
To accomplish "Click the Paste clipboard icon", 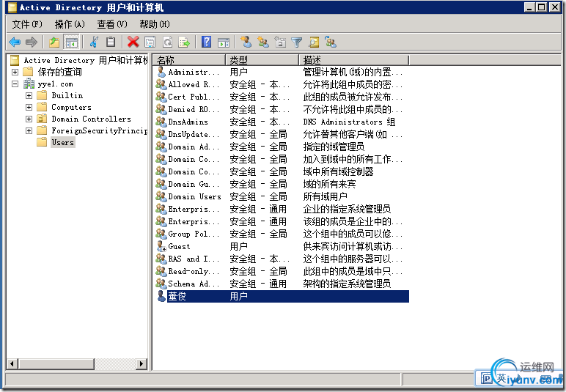I will point(111,42).
